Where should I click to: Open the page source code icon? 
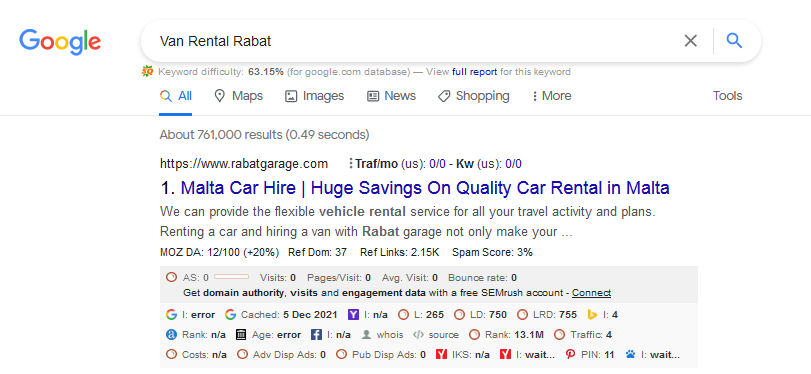point(418,335)
